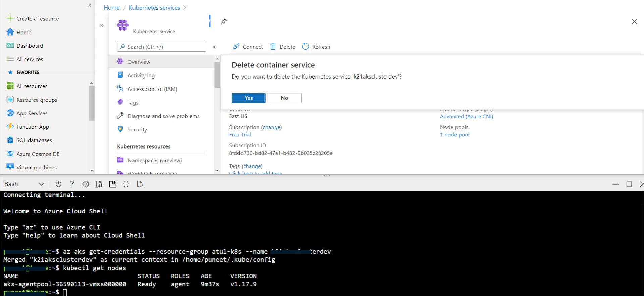Open Cloud Shell settings gear
644x296 pixels.
(86, 184)
